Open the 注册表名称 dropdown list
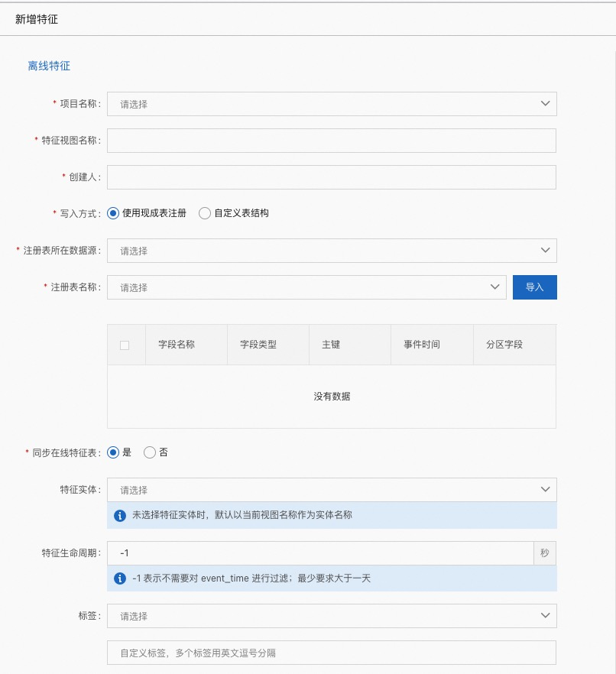 306,287
